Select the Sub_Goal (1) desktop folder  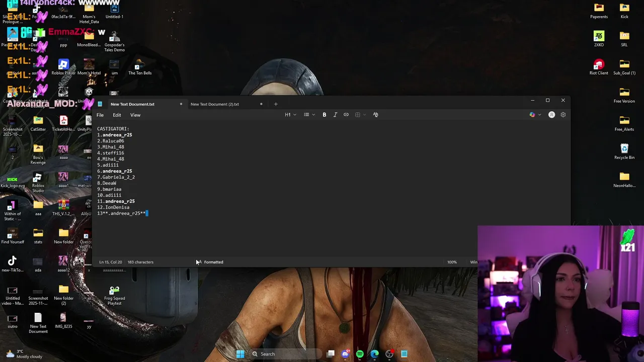624,67
